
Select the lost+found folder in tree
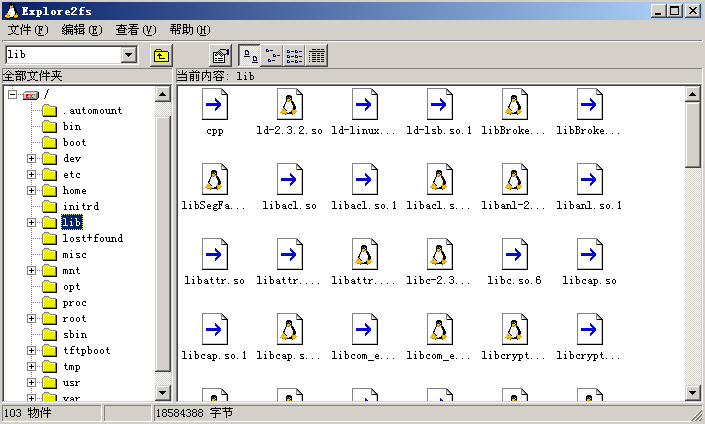[93, 238]
